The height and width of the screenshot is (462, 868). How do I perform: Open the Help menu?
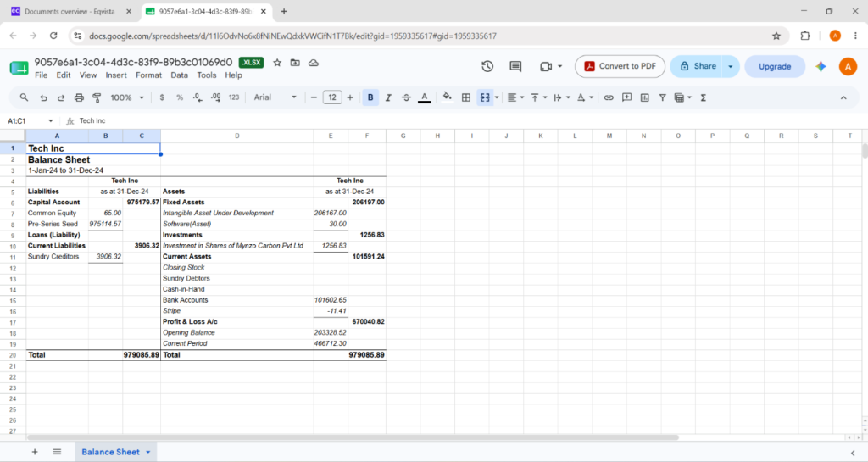point(233,75)
